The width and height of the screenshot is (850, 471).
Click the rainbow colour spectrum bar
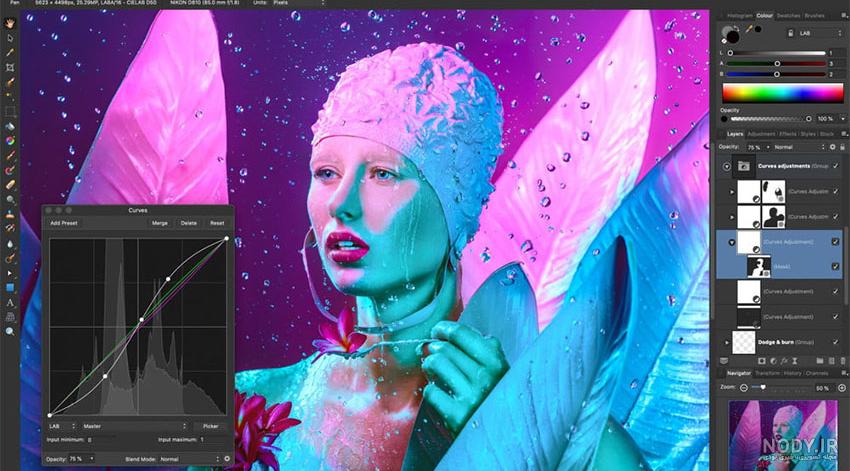(783, 93)
